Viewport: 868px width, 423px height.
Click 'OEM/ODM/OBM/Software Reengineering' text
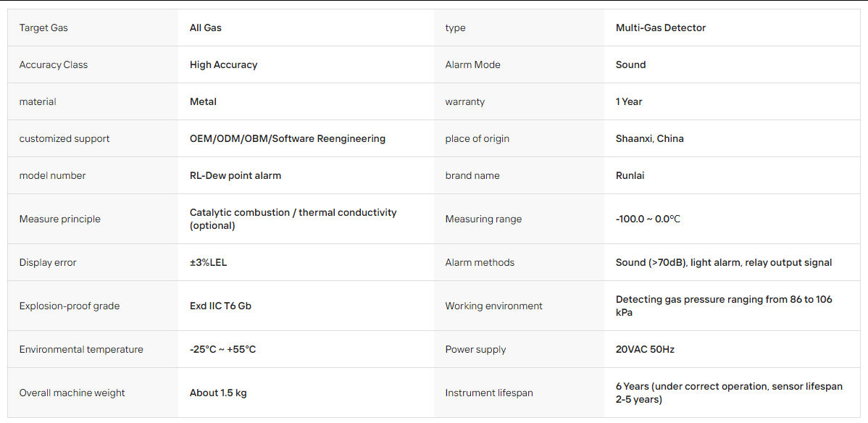(288, 139)
